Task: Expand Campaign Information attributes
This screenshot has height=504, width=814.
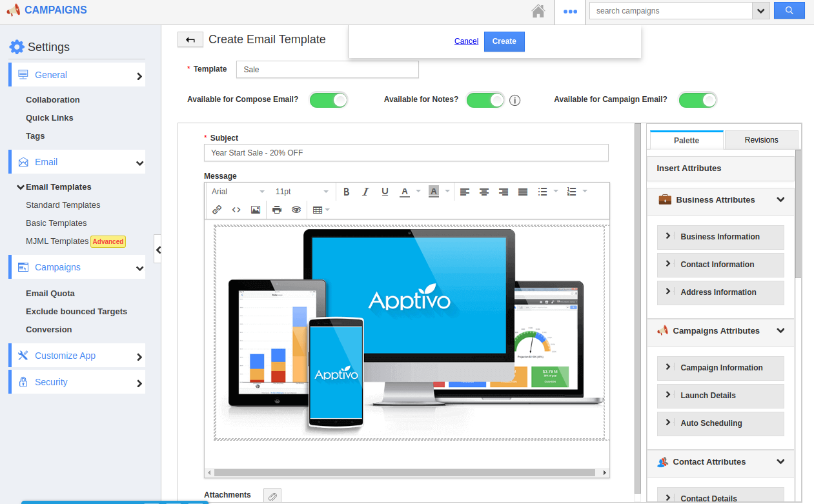Action: pyautogui.click(x=720, y=368)
